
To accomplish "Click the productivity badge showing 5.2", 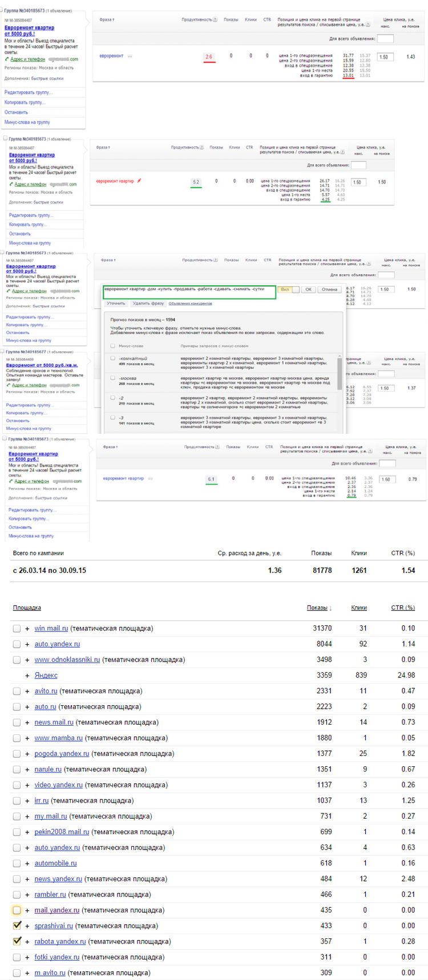I will click(x=196, y=182).
